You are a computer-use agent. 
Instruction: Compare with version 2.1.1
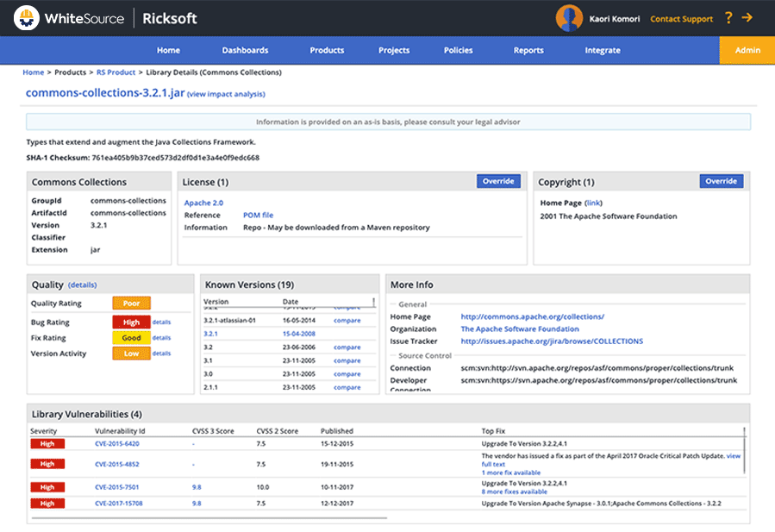(x=347, y=387)
